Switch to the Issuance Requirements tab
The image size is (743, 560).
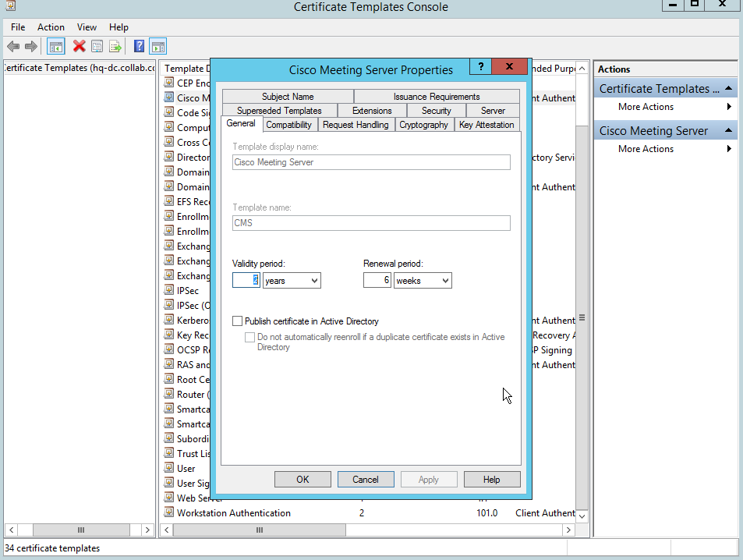(x=437, y=96)
